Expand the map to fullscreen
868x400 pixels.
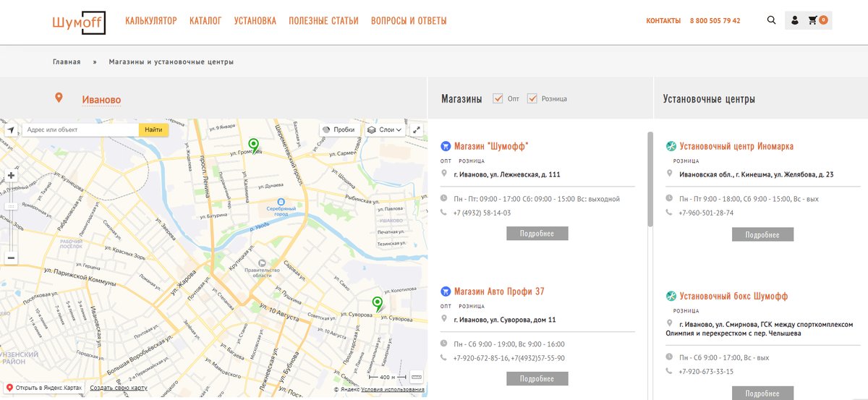click(x=417, y=130)
